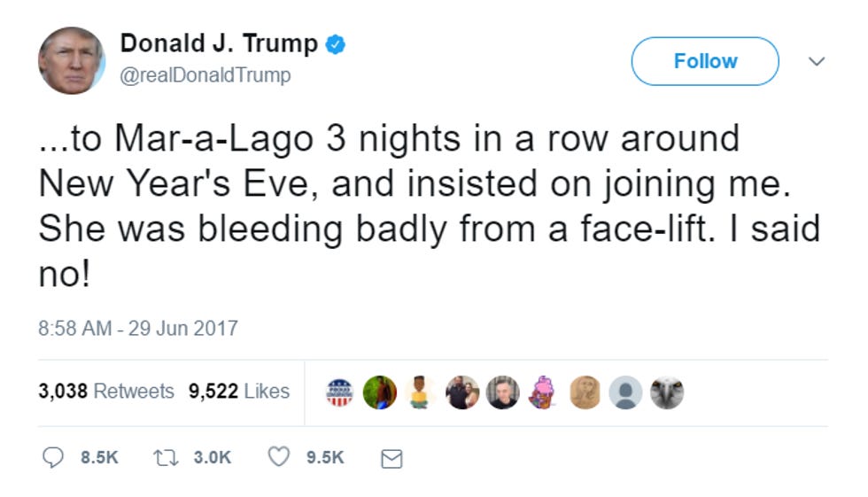
Task: Open the 8:58 AM - 29 Jun 2017 timestamp
Action: [138, 328]
